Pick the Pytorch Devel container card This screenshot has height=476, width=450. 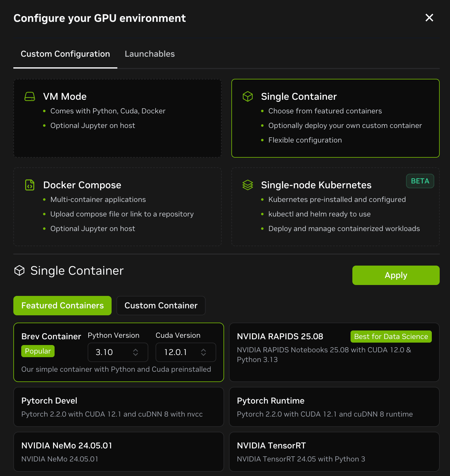(x=119, y=407)
